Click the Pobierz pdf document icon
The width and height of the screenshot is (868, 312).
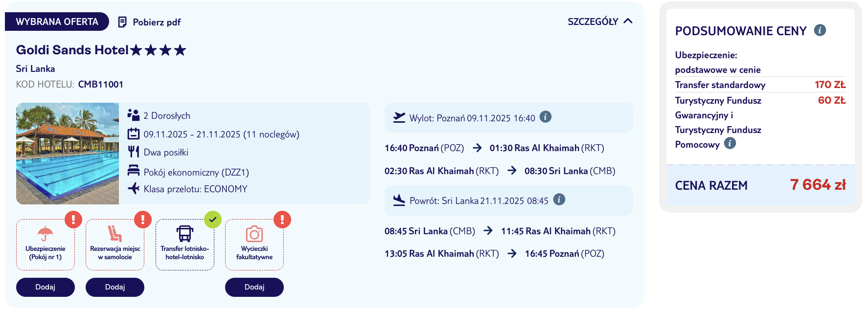(122, 22)
